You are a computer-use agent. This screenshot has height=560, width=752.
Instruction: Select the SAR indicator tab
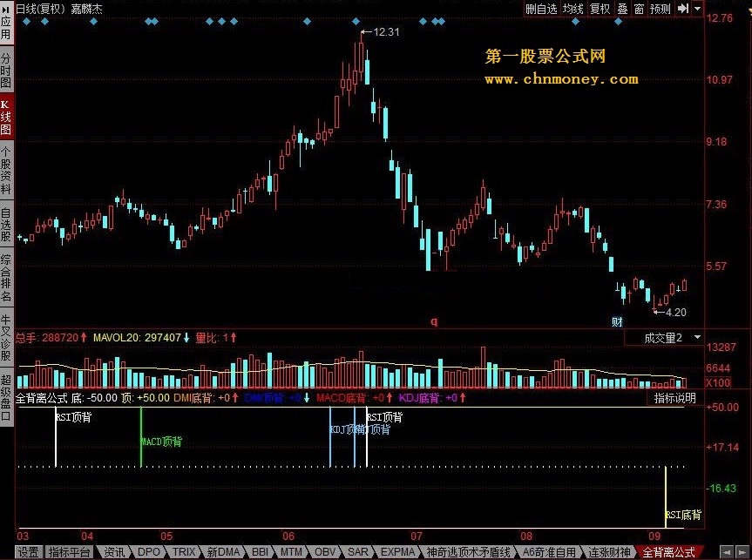(x=358, y=552)
